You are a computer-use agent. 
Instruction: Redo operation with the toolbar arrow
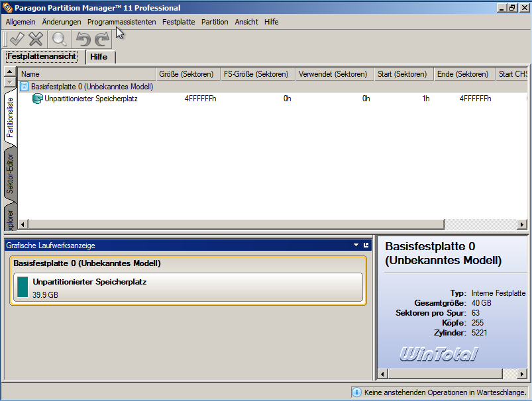point(102,39)
